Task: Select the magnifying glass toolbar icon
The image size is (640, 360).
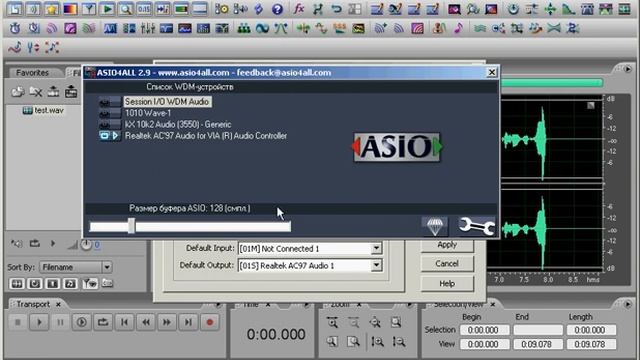Action: 125,9
